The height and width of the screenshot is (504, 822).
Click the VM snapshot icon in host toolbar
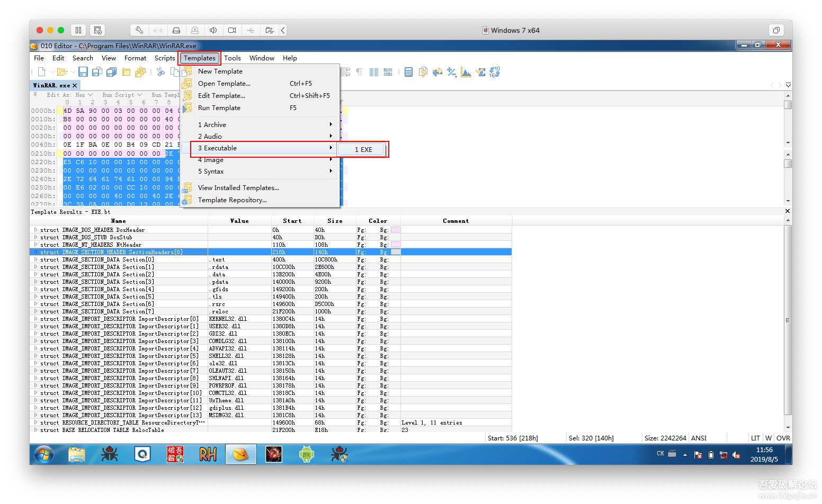(97, 30)
